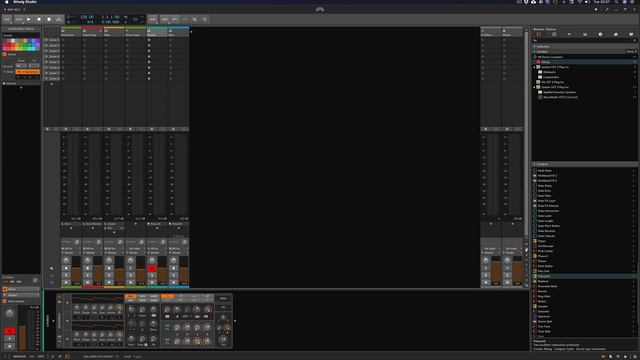Open the Apple menu
The height and width of the screenshot is (360, 640).
(6, 2)
